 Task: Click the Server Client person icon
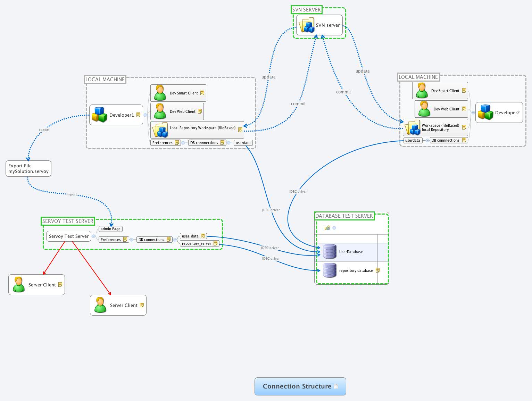19,284
